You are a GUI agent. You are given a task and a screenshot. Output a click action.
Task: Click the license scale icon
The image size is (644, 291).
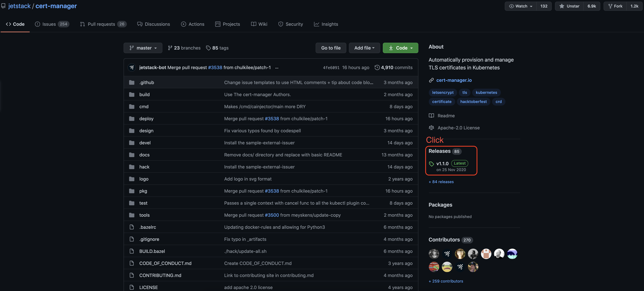[x=431, y=128]
